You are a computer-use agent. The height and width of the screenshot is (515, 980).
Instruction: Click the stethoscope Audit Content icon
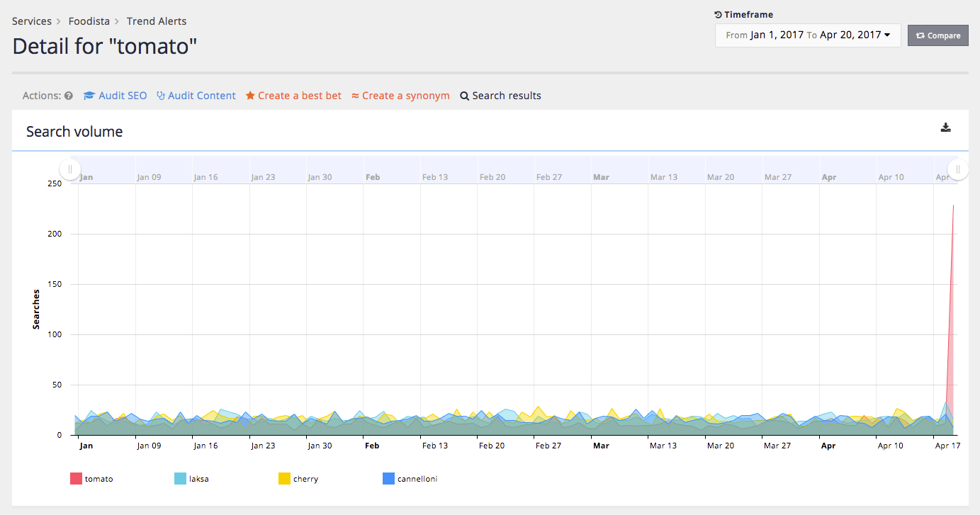(161, 96)
